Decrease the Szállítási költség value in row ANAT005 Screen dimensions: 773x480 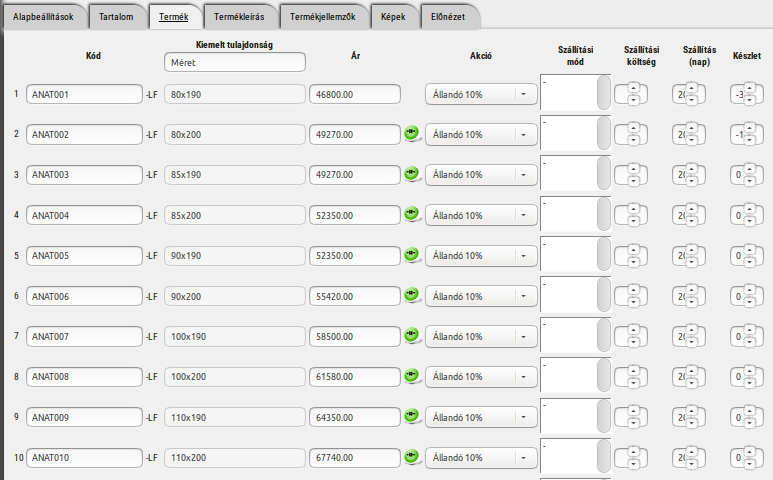[x=633, y=262]
